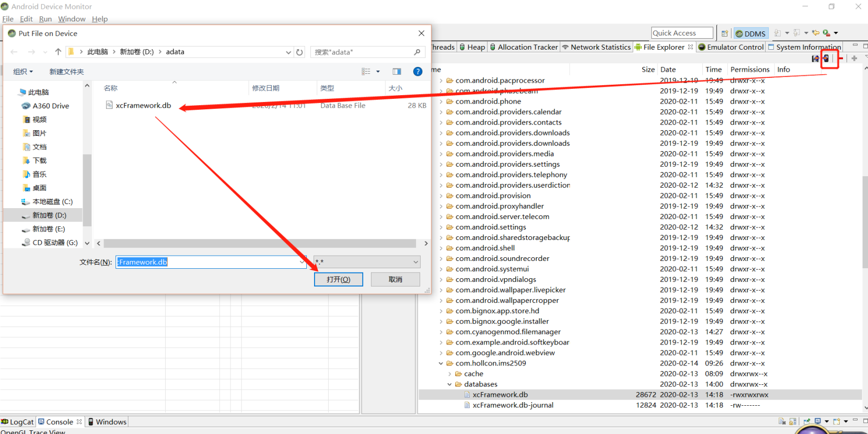Open the blue help icon in the dialog
Viewport: 868px width, 434px height.
pos(418,72)
